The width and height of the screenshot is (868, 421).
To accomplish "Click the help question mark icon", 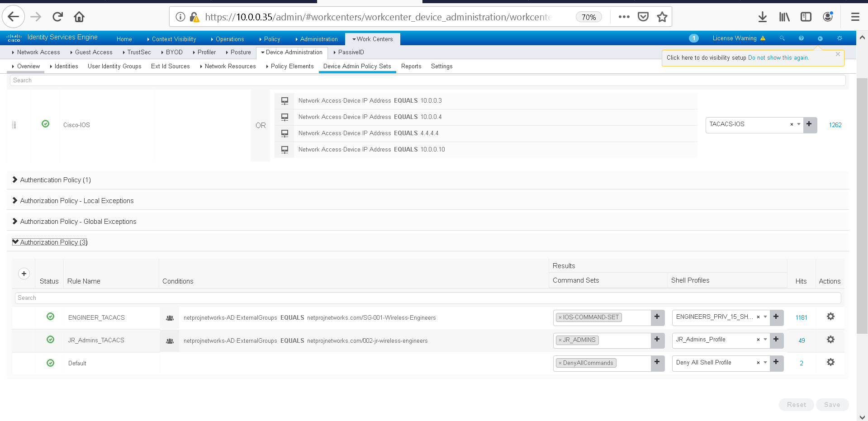I will (801, 38).
